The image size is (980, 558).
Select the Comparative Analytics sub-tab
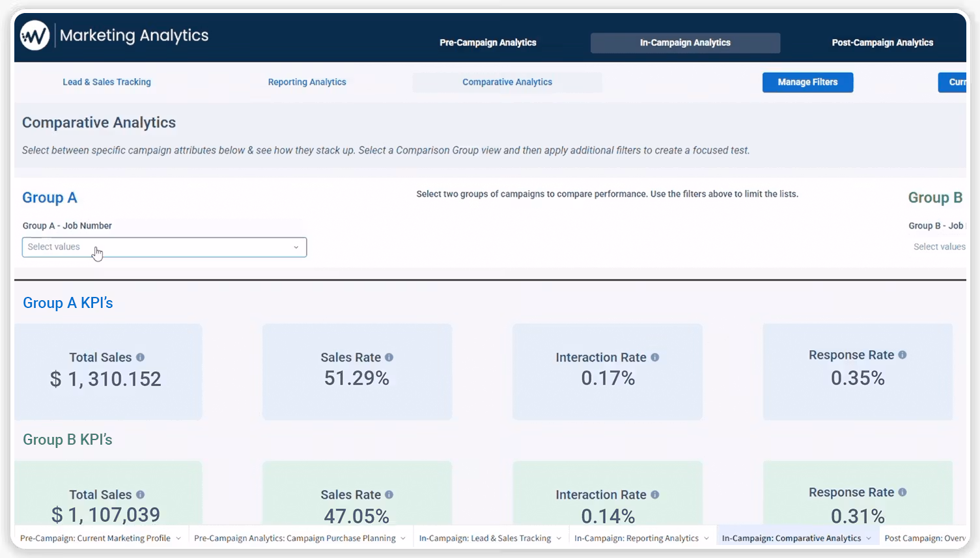click(x=507, y=82)
